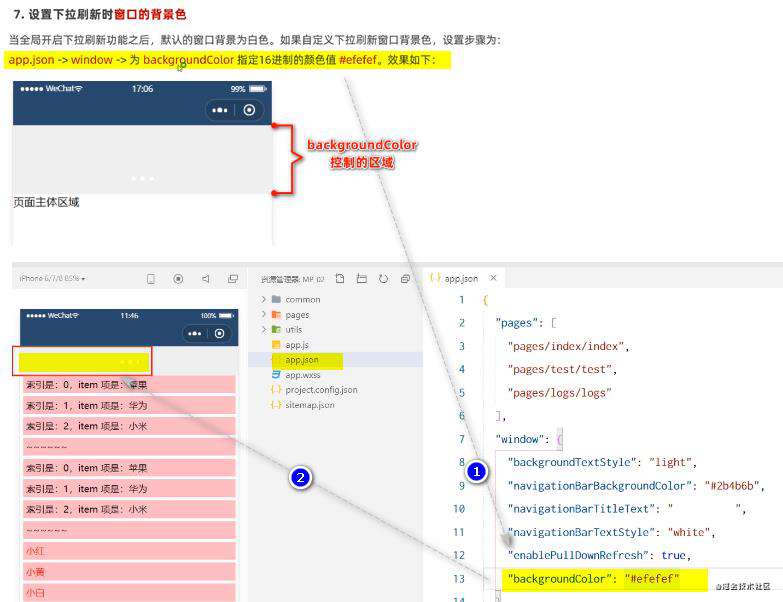The height and width of the screenshot is (602, 783).
Task: Expand the pages folder chevron
Action: click(x=264, y=314)
